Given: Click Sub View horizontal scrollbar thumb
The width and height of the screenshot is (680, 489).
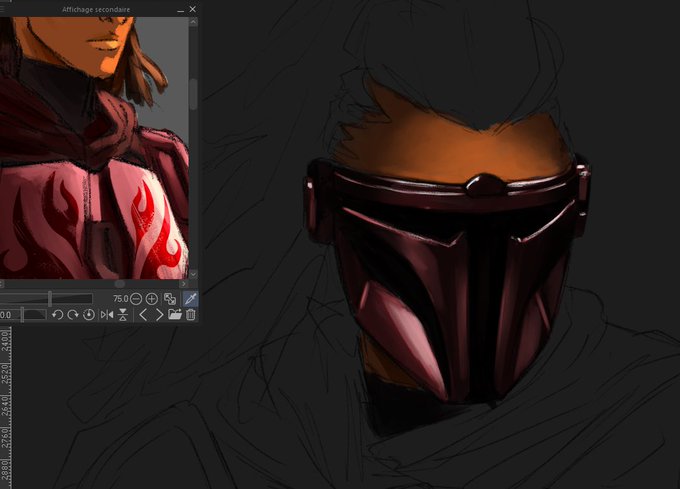Looking at the screenshot, I should 120,284.
